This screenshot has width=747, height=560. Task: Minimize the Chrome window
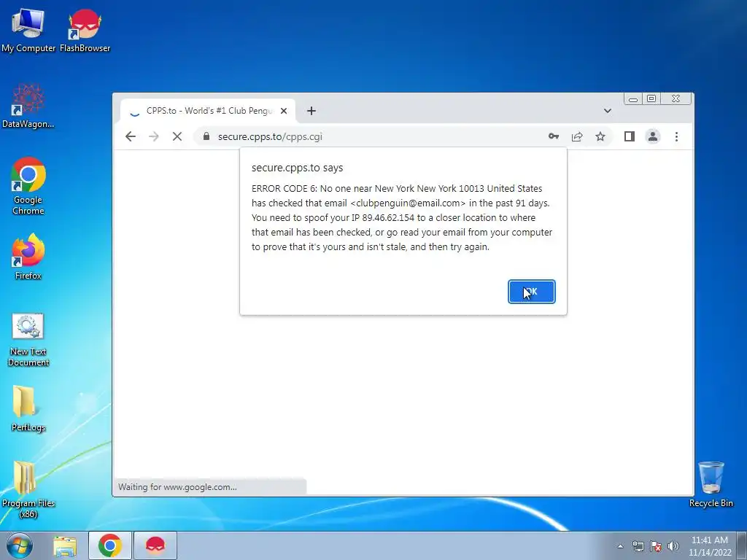(x=632, y=99)
